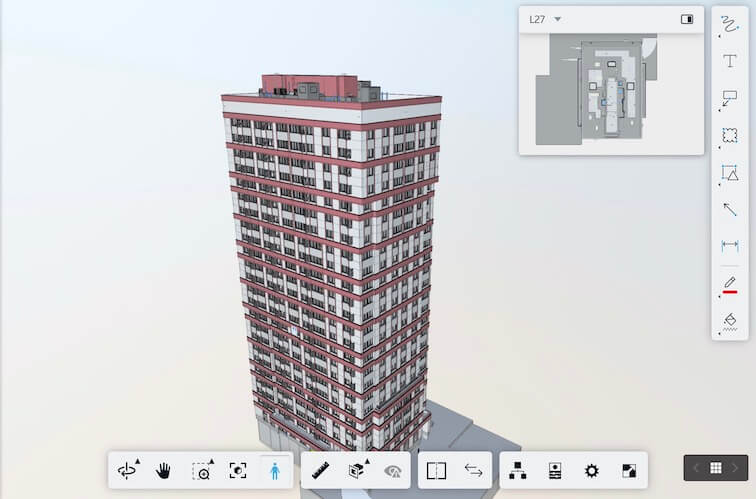Open the fill color bucket
This screenshot has width=756, height=499.
pyautogui.click(x=729, y=322)
